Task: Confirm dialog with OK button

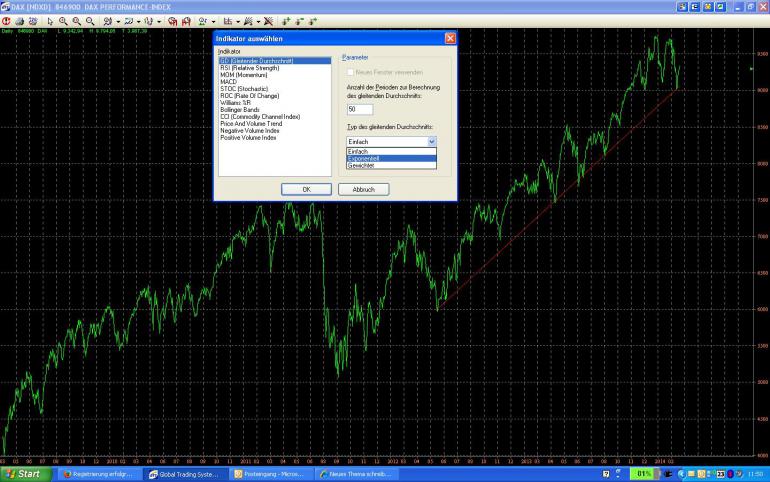Action: [306, 189]
